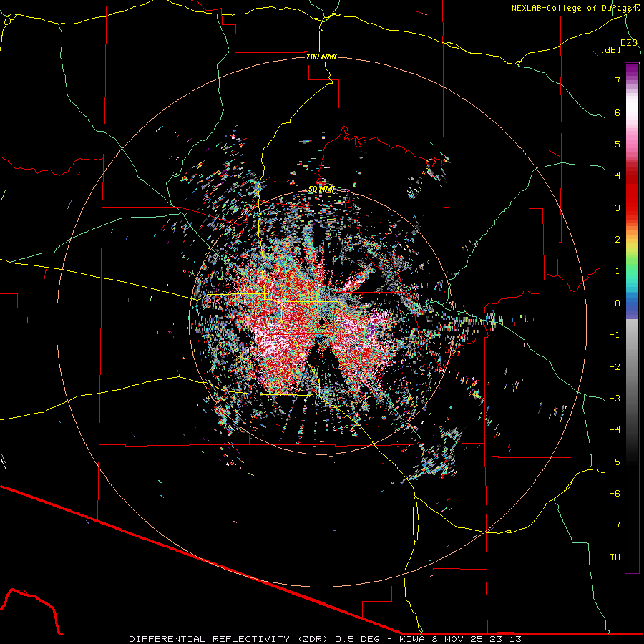Image resolution: width=644 pixels, height=644 pixels.
Task: Click the red band of the color bar
Action: point(632,193)
